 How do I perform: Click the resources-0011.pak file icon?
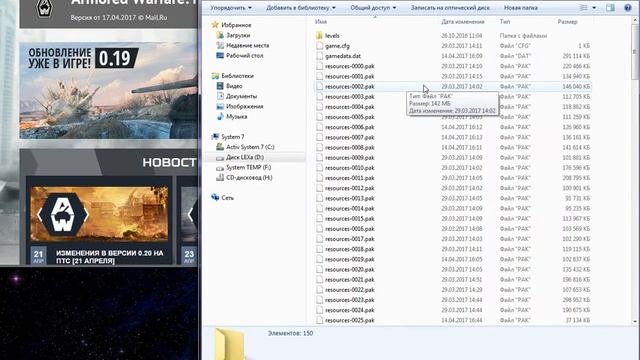[x=319, y=178]
